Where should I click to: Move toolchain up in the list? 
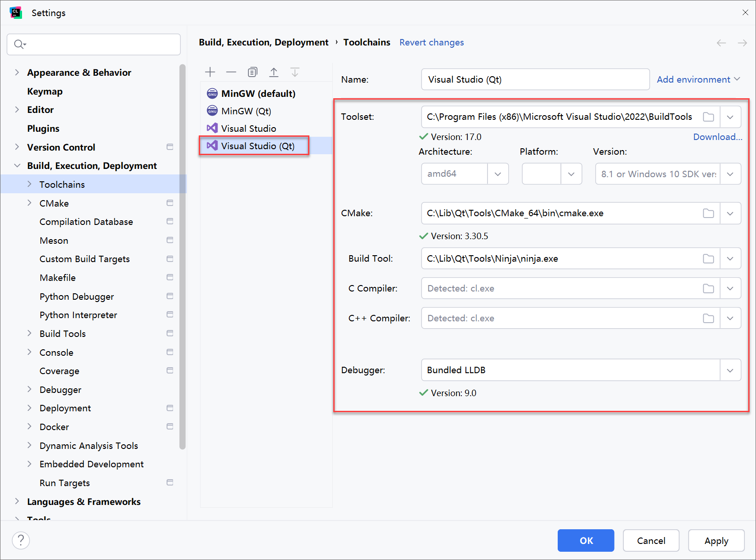pyautogui.click(x=274, y=72)
